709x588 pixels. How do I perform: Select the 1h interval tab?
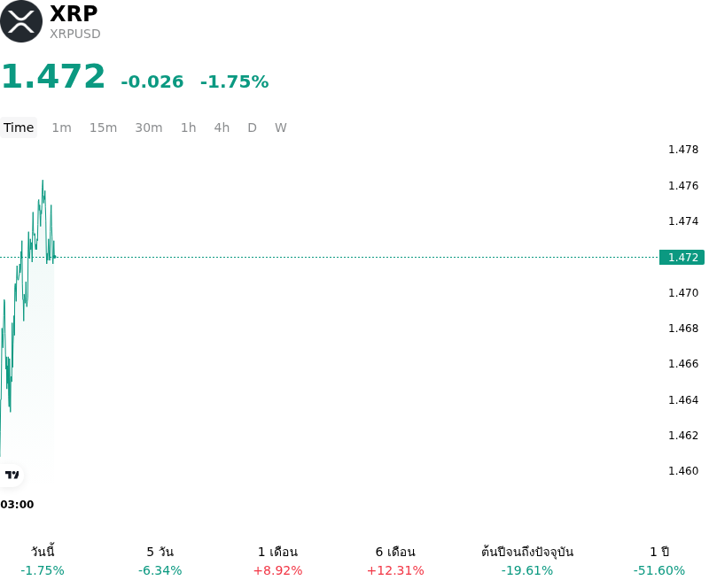(189, 128)
